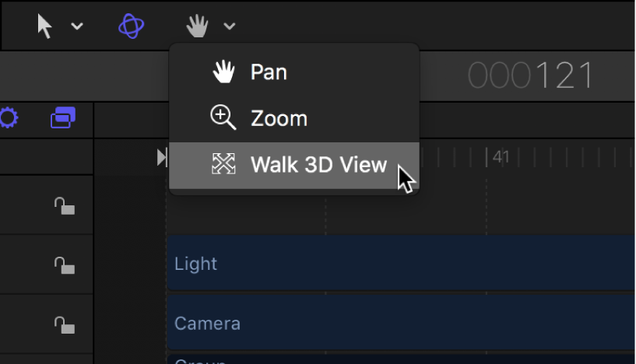Choose Zoom from the pop-up menu
The image size is (636, 364).
[279, 119]
